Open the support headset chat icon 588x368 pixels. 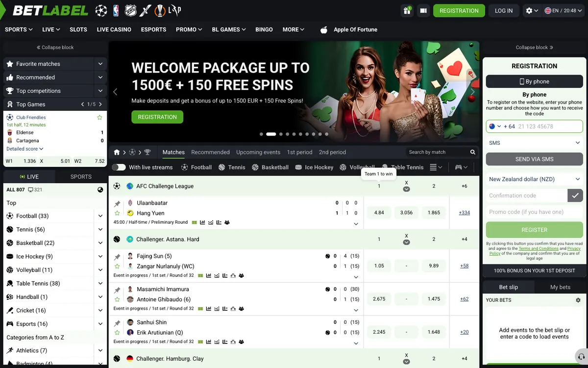[581, 357]
